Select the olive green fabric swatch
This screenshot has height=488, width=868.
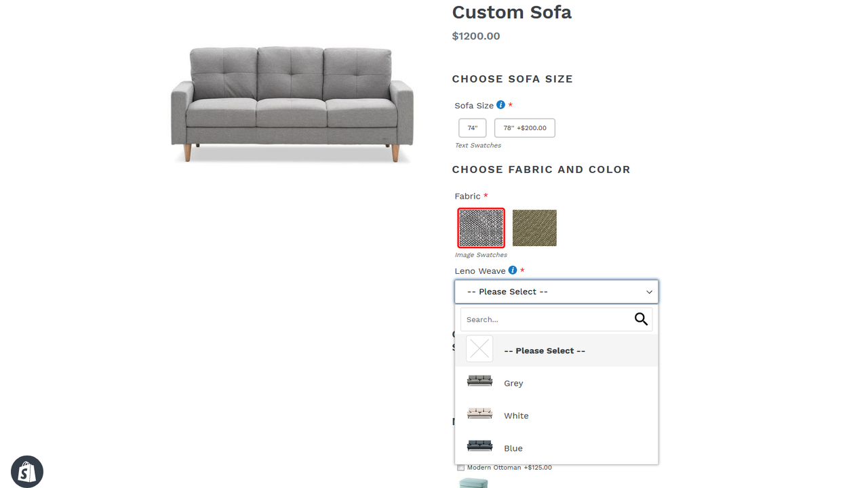point(534,228)
